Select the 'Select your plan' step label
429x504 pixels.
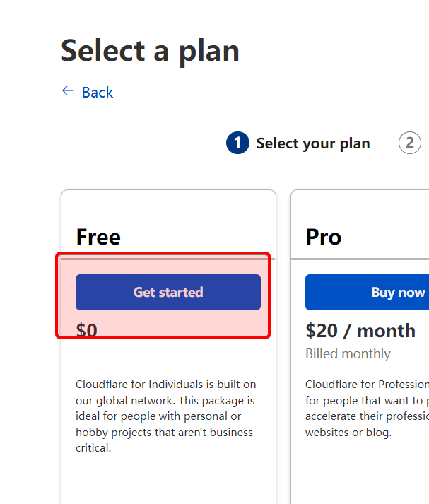[312, 143]
